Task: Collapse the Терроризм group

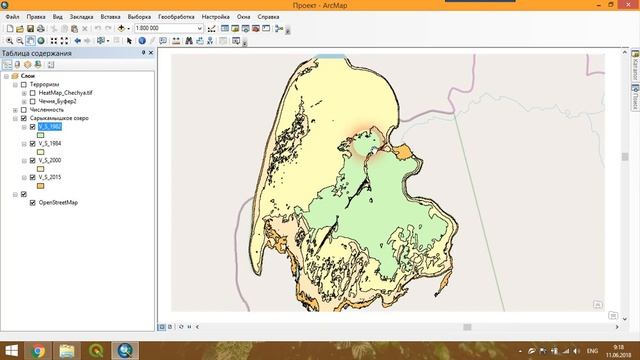Action: [x=15, y=85]
